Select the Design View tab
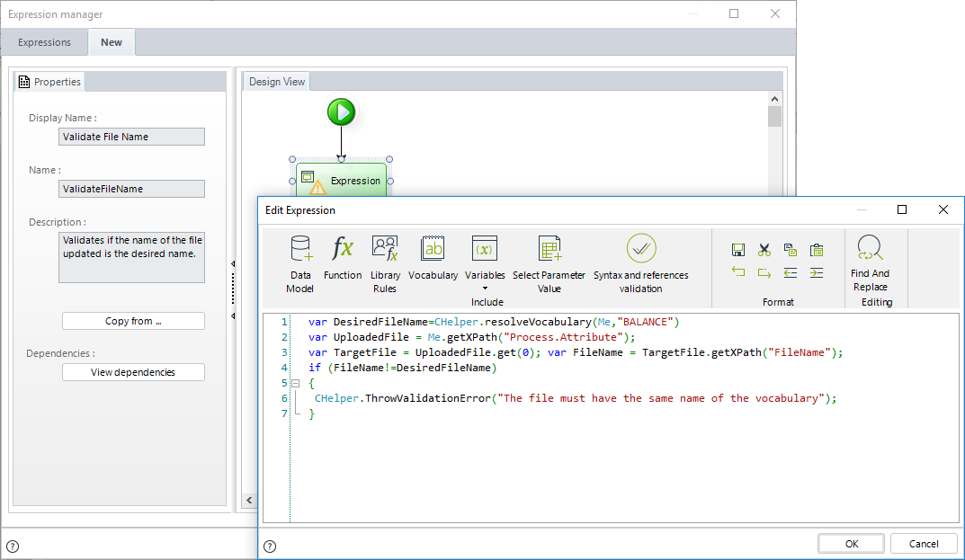This screenshot has height=560, width=965. [x=277, y=82]
